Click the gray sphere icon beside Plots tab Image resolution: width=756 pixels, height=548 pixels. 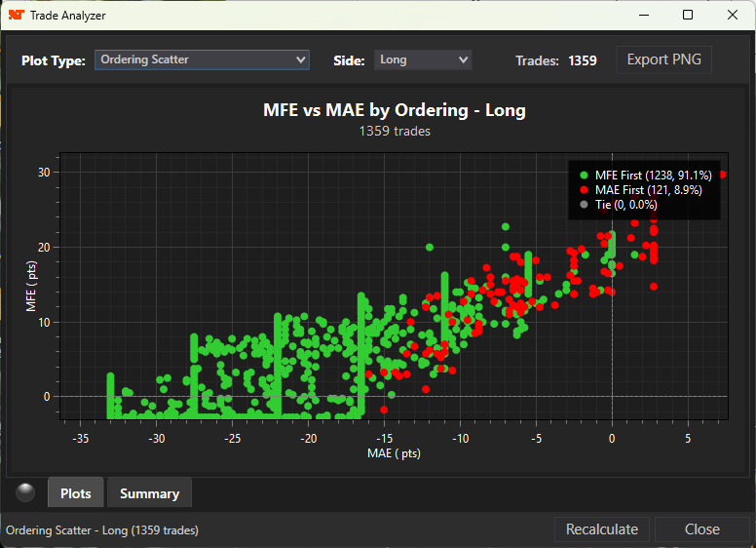[25, 492]
